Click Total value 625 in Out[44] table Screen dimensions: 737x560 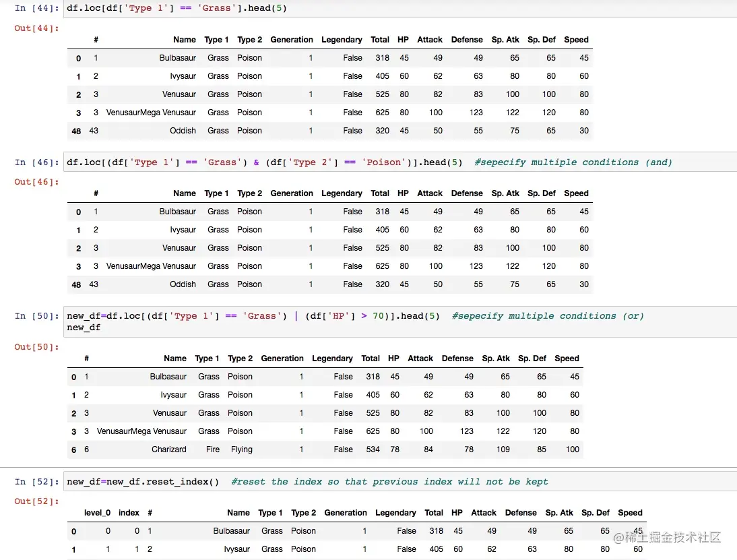[382, 113]
